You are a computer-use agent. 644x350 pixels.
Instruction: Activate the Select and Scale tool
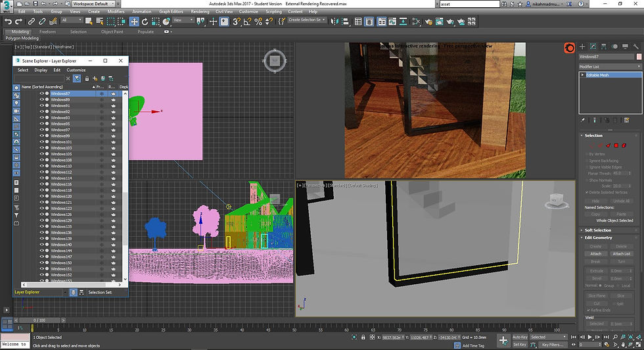point(155,22)
